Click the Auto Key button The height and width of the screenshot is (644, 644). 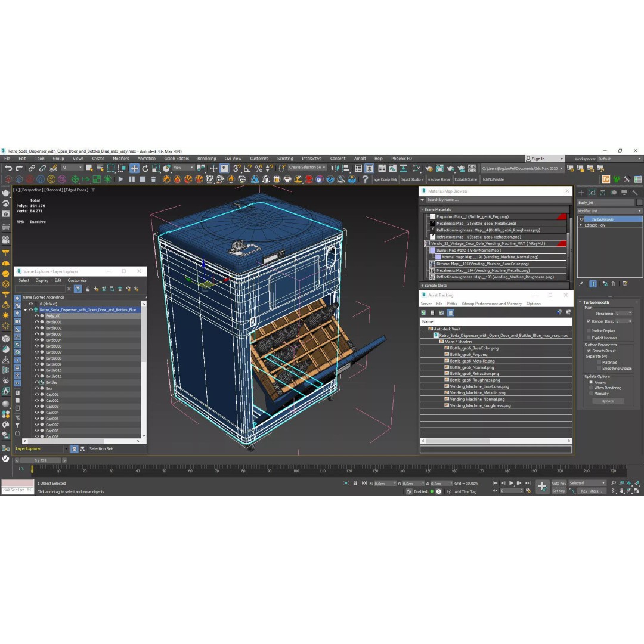point(559,484)
